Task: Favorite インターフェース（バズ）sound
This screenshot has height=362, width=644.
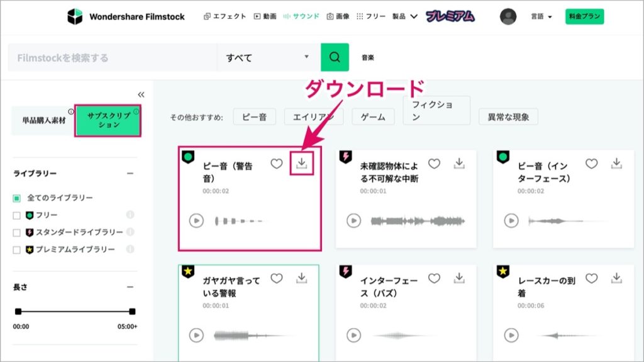Action: 434,278
